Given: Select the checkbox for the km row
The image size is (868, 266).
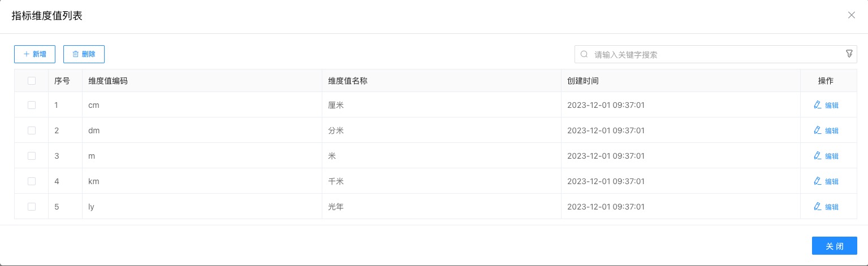Looking at the screenshot, I should pyautogui.click(x=32, y=181).
